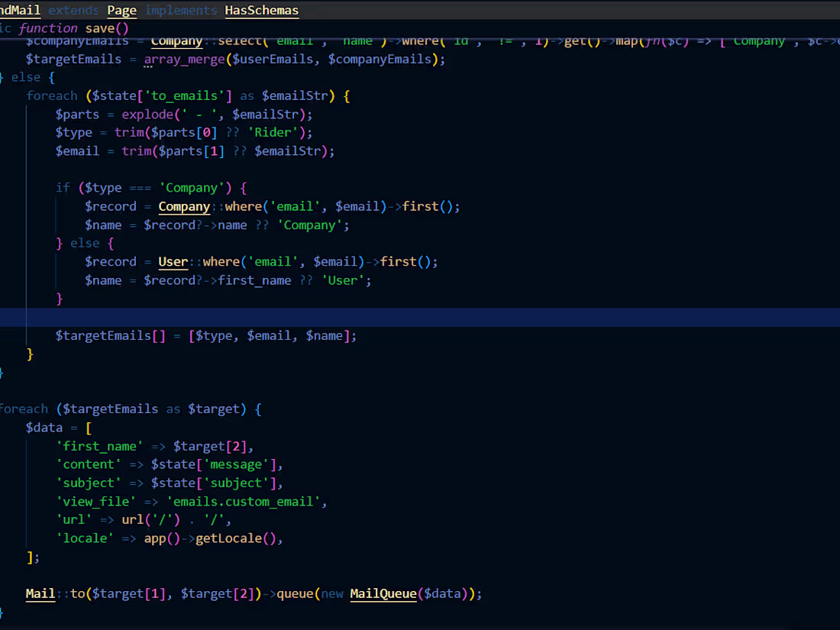Click the array_merge function call
Viewport: 840px width, 630px height.
coord(184,59)
